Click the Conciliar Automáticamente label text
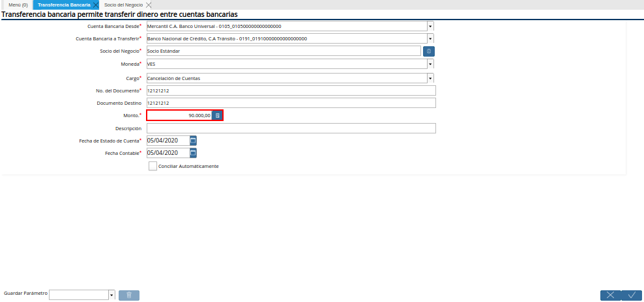Image resolution: width=644 pixels, height=302 pixels. (188, 167)
